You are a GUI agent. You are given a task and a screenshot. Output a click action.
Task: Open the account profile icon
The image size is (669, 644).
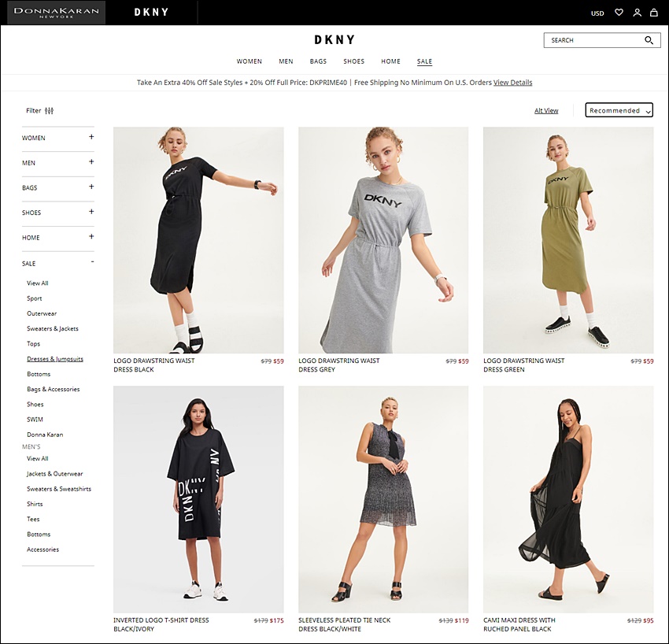click(637, 13)
